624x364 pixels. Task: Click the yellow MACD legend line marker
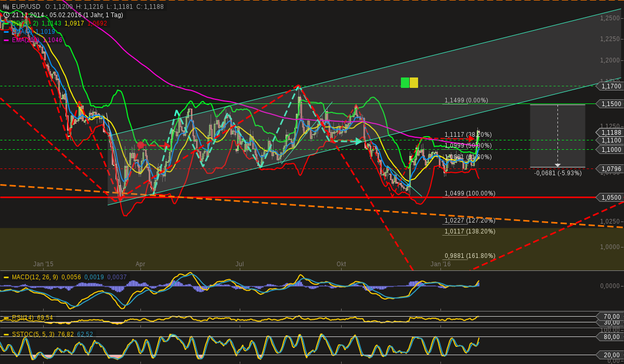[6, 277]
